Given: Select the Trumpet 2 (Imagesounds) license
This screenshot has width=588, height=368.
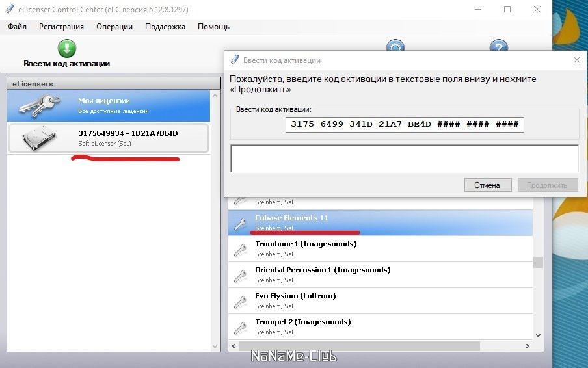Looking at the screenshot, I should [381, 327].
